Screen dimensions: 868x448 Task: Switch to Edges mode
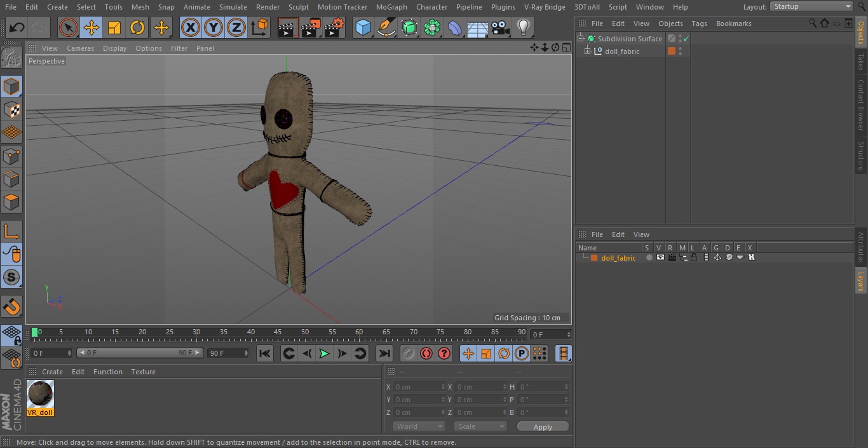[11, 179]
